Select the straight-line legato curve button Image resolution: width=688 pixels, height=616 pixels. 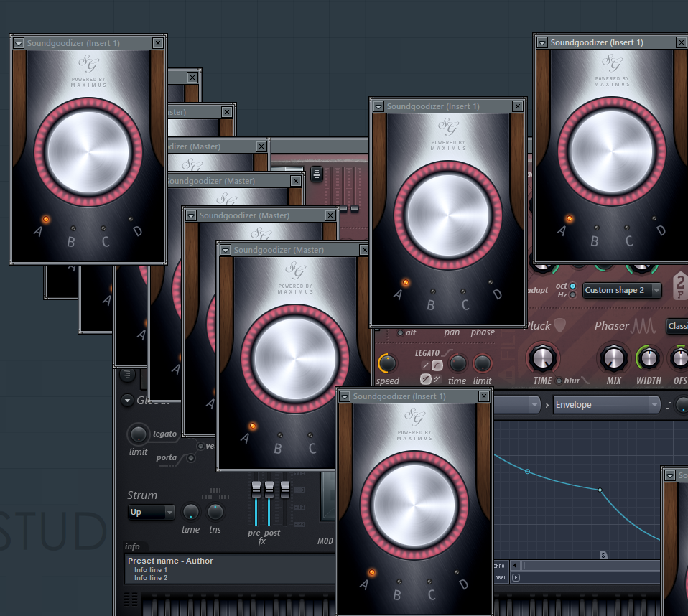coord(426,365)
